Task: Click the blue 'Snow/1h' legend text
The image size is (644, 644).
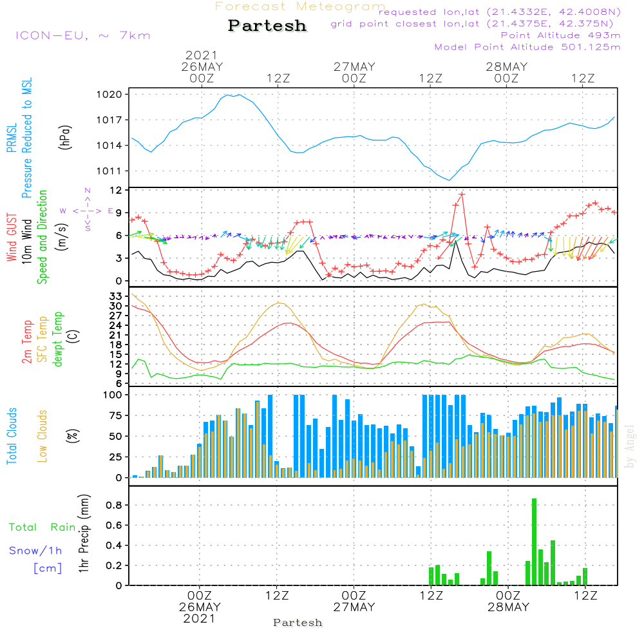Action: click(x=35, y=551)
